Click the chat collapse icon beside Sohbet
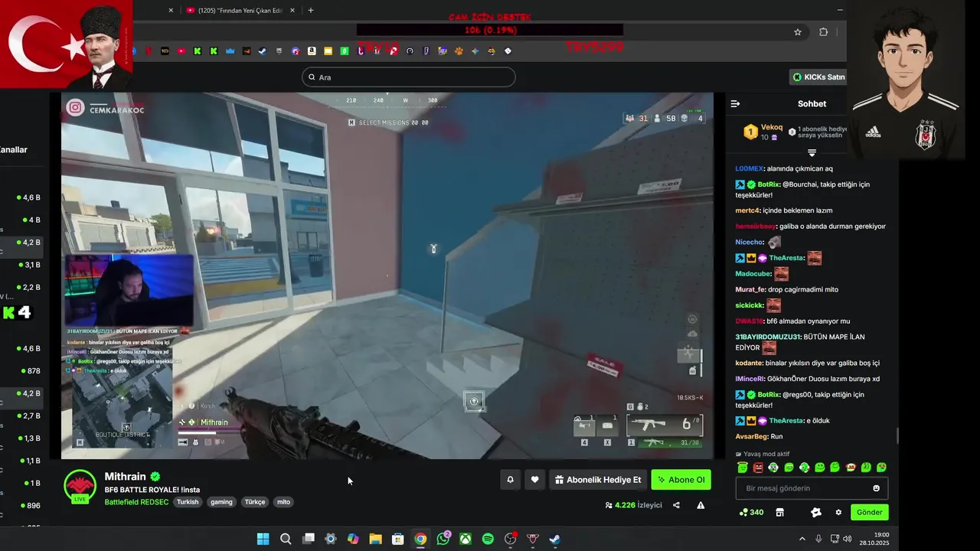This screenshot has width=980, height=551. 735,103
